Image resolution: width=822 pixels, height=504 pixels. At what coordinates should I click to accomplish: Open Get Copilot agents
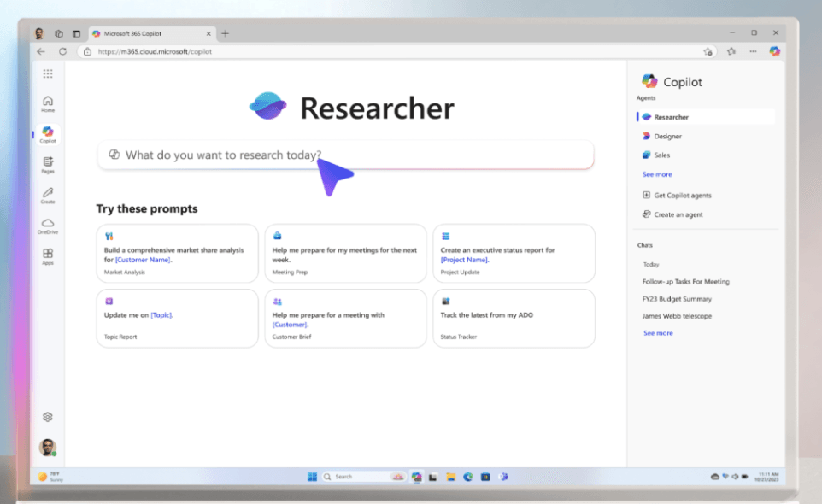tap(677, 196)
